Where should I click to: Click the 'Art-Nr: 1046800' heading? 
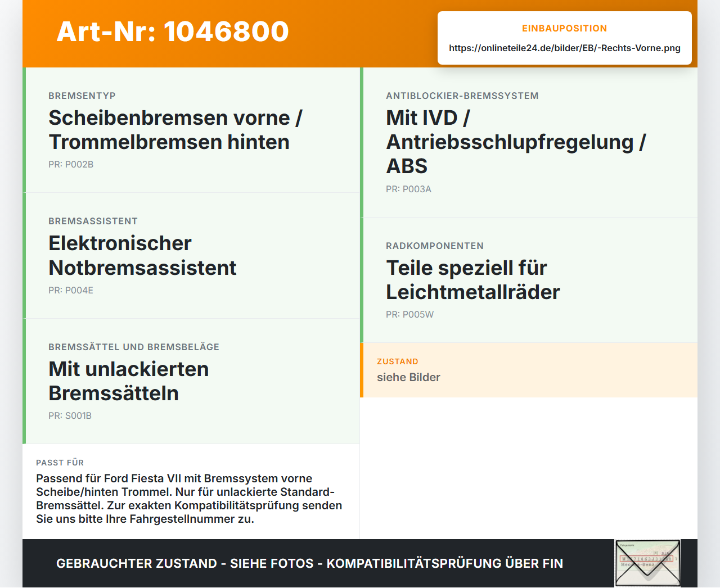click(x=173, y=31)
